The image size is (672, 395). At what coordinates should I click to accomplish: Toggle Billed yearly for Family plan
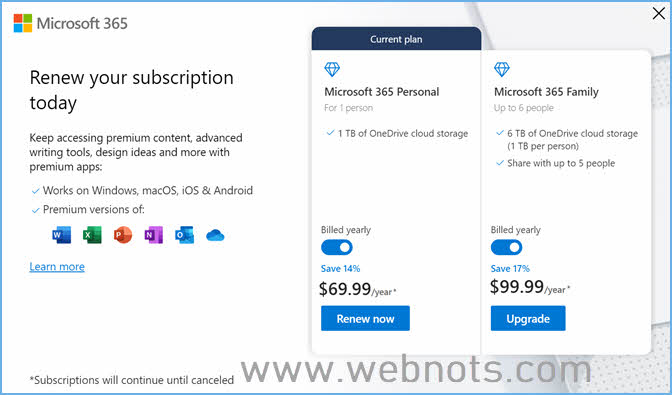(x=507, y=247)
